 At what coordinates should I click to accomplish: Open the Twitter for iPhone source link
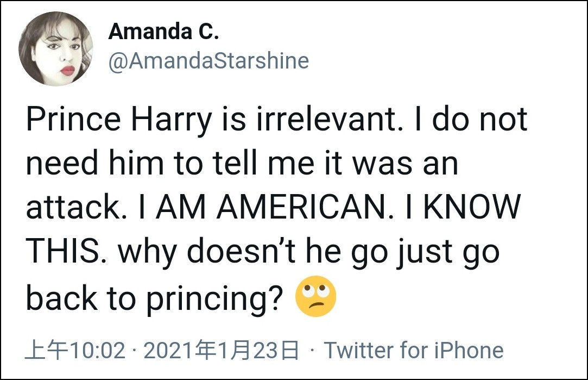point(414,350)
